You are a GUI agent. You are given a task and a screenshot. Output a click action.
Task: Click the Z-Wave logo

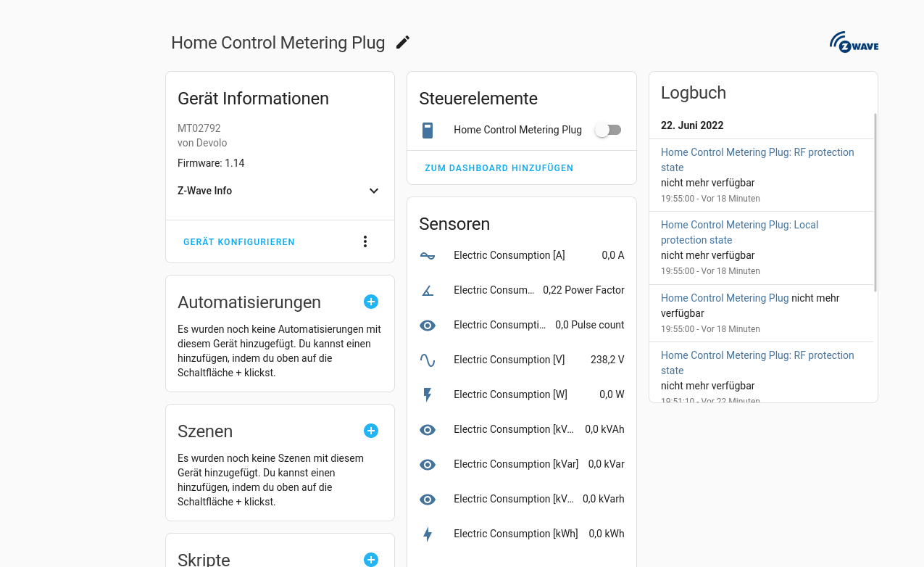(x=854, y=41)
